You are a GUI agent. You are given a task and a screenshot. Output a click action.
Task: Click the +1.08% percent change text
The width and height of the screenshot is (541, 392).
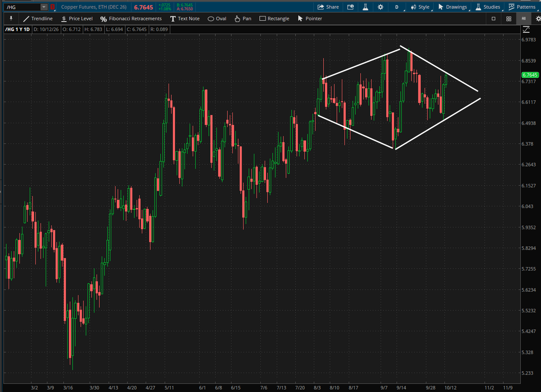[164, 9]
